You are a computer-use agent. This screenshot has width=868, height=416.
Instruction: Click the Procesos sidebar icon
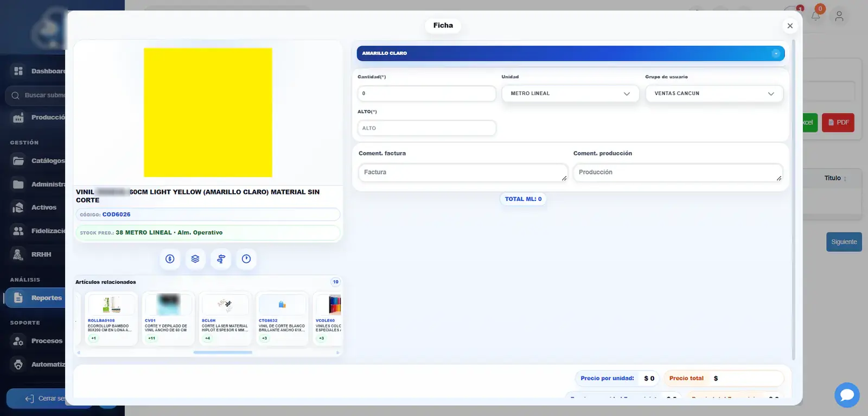pyautogui.click(x=18, y=341)
